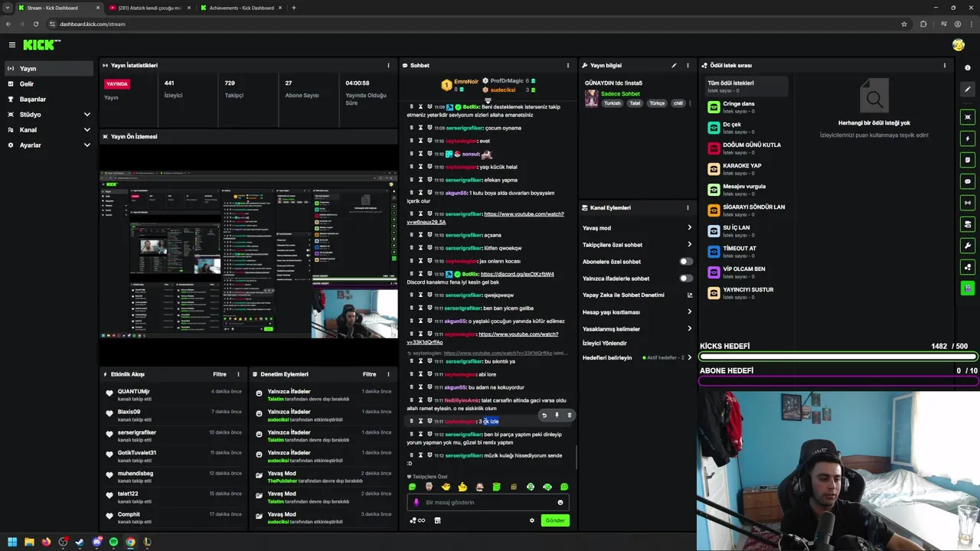This screenshot has width=980, height=551.
Task: Open the three-dot menu of Ödül istek sırası
Action: coord(944,65)
